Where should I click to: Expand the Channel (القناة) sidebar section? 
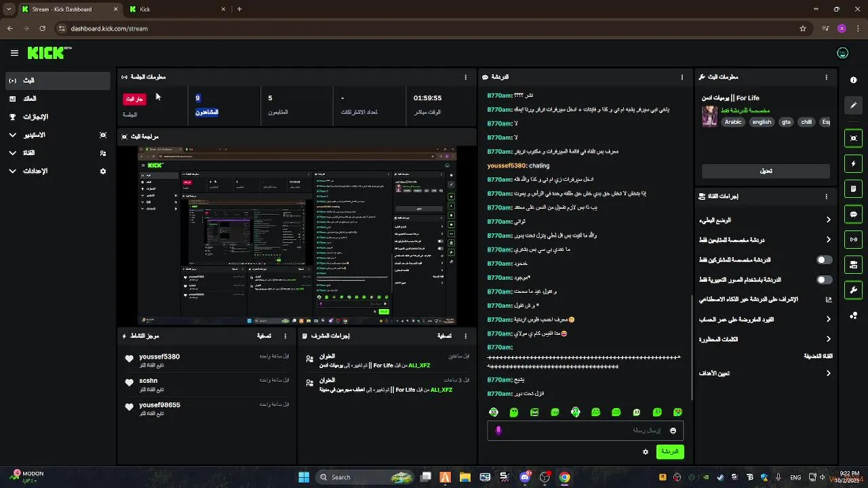click(58, 153)
